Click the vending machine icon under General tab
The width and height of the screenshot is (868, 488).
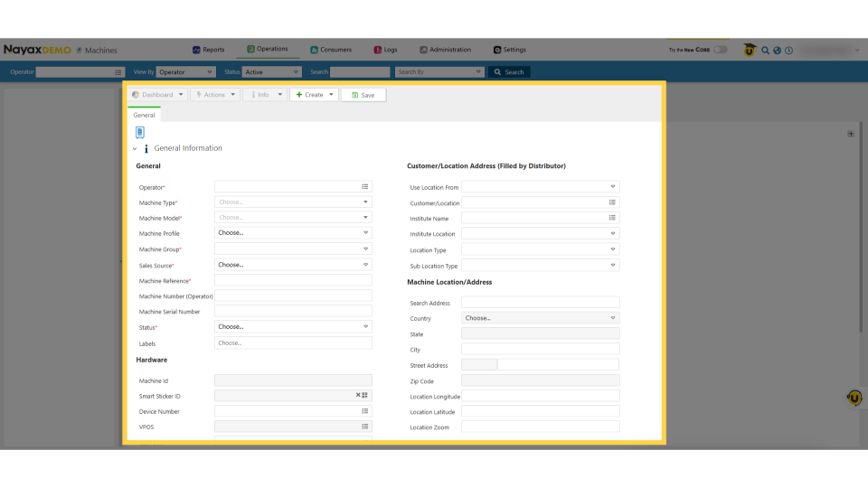tap(140, 133)
